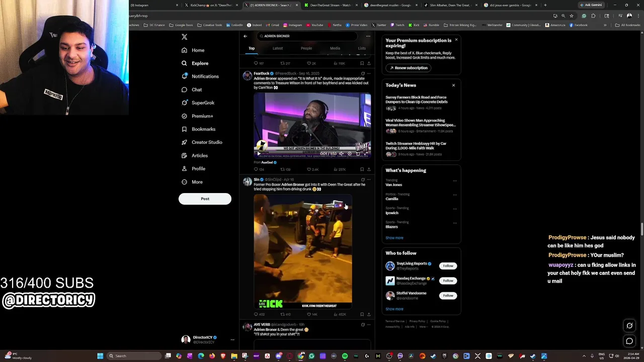
Task: Click the Grok icon on the FearBuck post
Action: pos(363,73)
